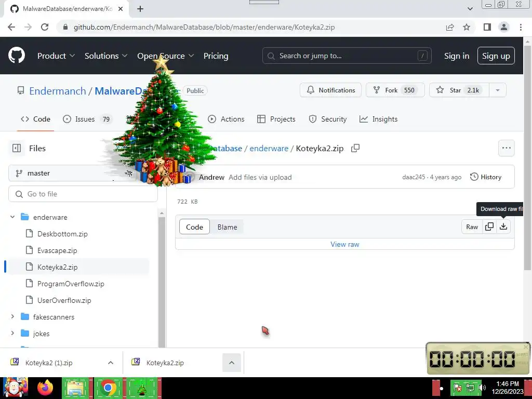Screen dimensions: 532x399
Task: Close the MalwareDatabase browser tab
Action: (121, 9)
